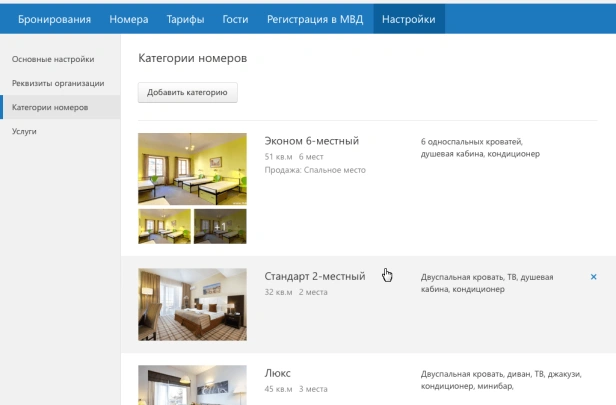The width and height of the screenshot is (616, 405).
Task: Open the Люкс room photo
Action: pyautogui.click(x=192, y=384)
